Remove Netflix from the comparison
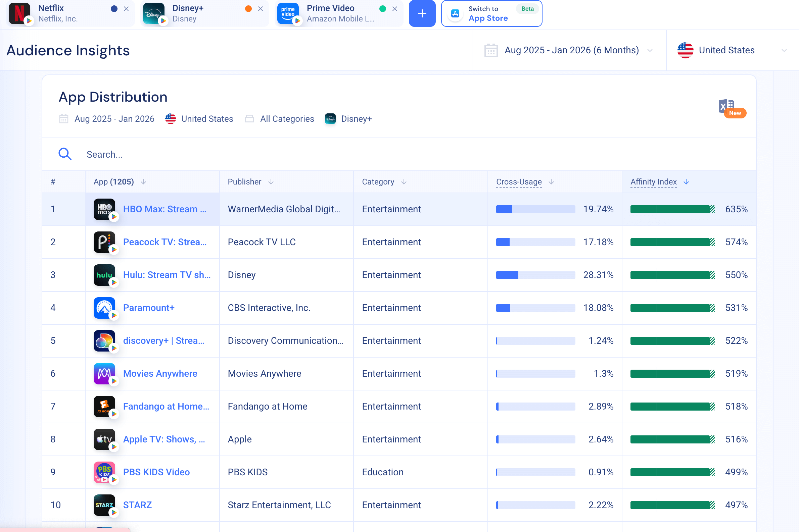799x532 pixels. pos(126,9)
